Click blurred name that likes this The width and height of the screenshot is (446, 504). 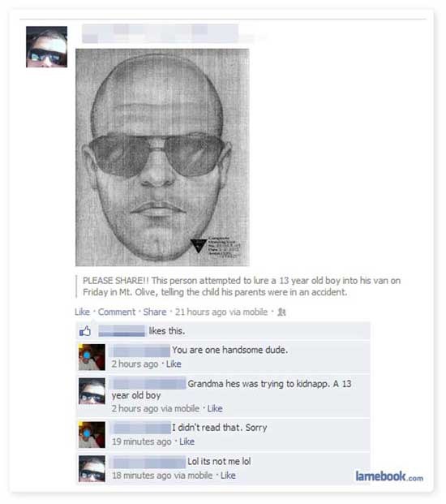[x=122, y=331]
